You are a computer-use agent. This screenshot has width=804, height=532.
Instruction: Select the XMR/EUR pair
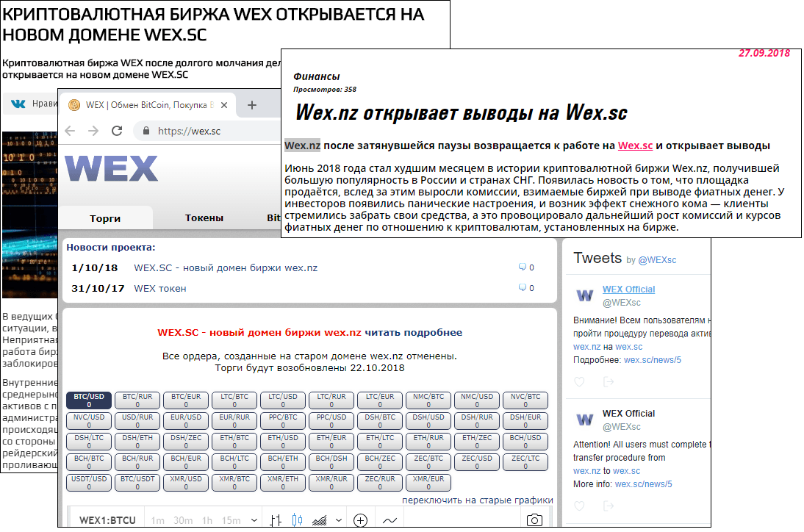(x=428, y=482)
